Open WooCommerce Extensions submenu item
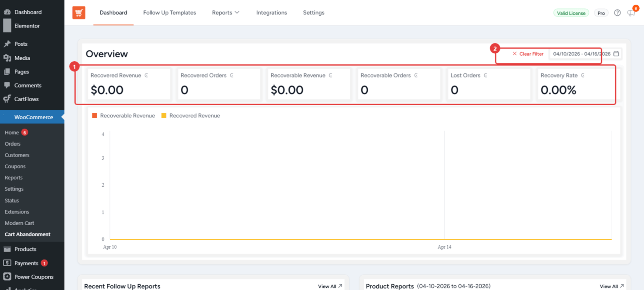The image size is (644, 290). click(x=17, y=212)
